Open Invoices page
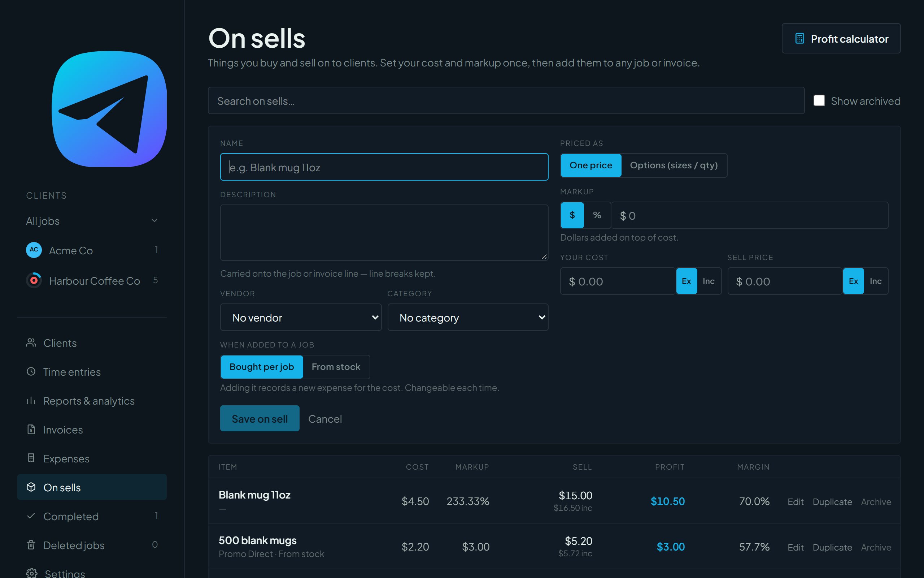924x578 pixels. [x=92, y=429]
